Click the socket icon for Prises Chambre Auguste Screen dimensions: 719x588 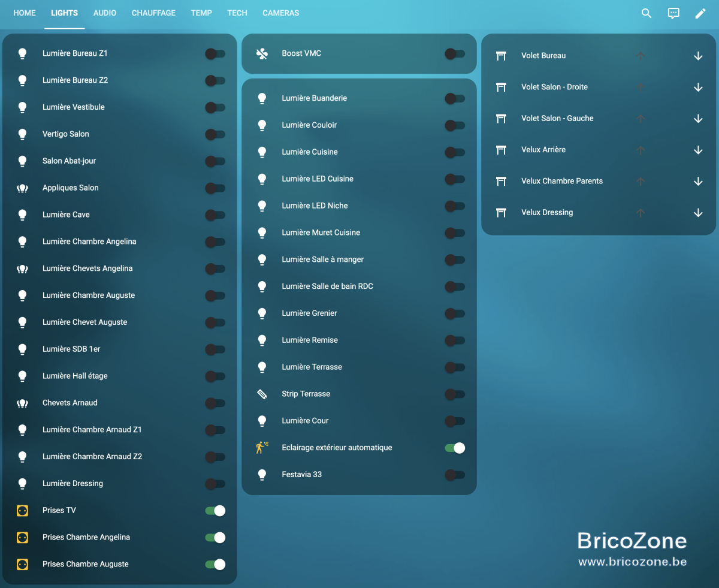tap(22, 565)
